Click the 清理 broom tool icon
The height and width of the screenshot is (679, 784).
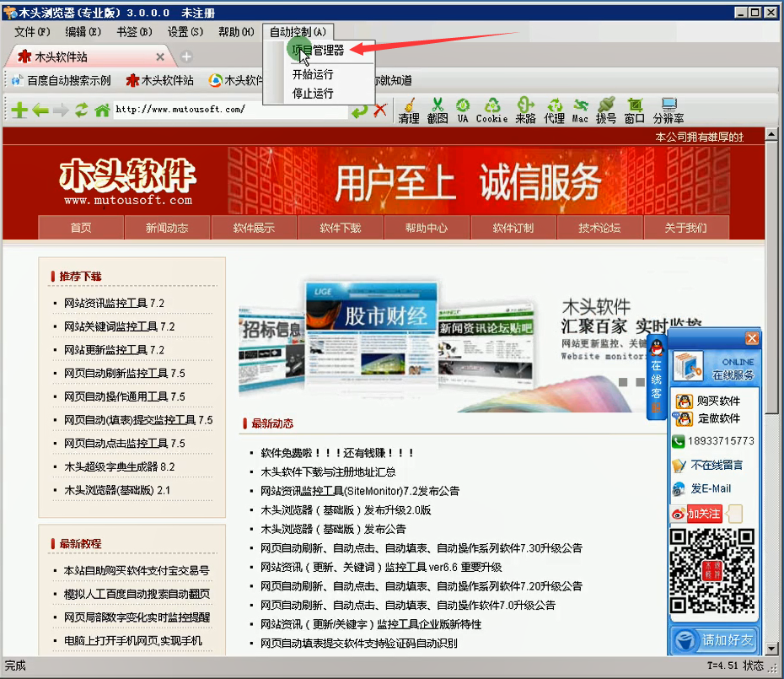pyautogui.click(x=409, y=110)
